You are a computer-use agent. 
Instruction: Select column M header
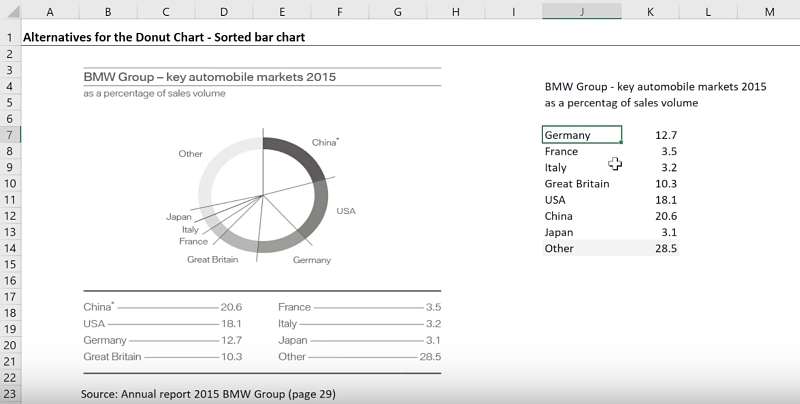point(769,10)
